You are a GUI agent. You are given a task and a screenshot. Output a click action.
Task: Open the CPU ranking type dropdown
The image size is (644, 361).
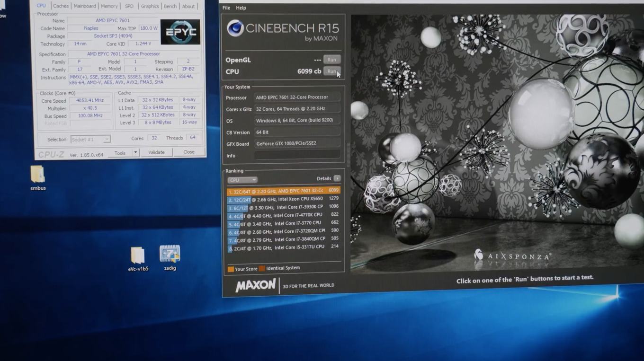coord(242,180)
